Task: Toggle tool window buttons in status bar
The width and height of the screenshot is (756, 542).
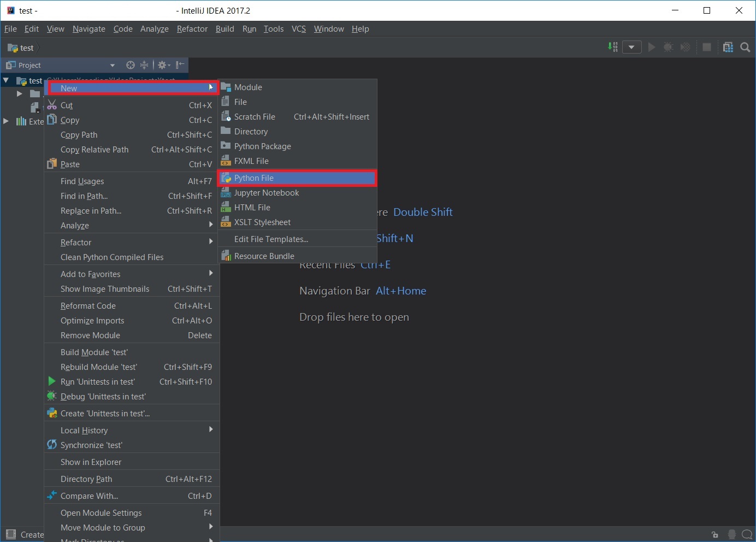Action: pyautogui.click(x=11, y=534)
